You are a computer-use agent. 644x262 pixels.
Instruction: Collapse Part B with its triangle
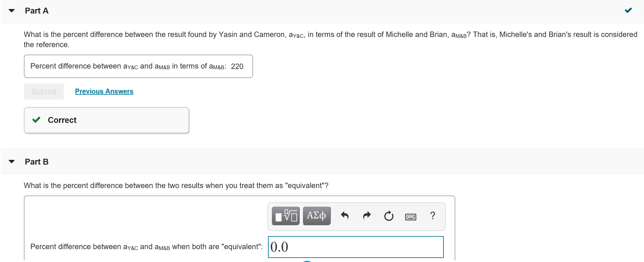point(11,162)
